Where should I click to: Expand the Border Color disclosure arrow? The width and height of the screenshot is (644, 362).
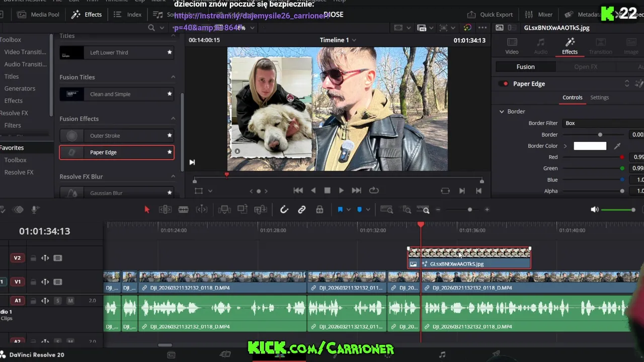pos(565,146)
